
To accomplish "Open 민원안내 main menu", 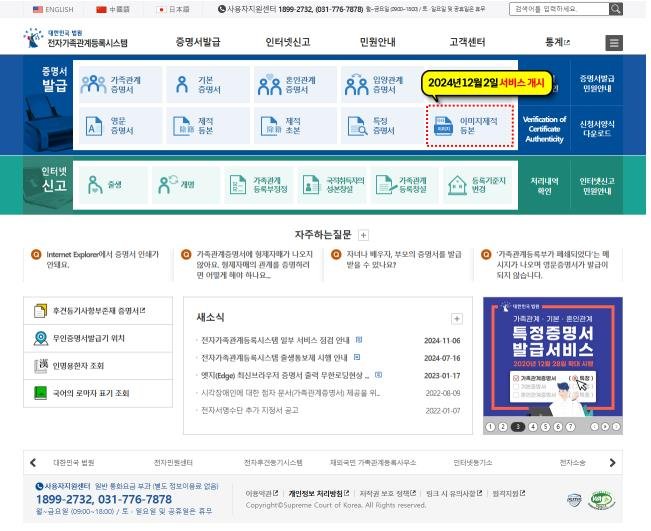I will click(378, 43).
